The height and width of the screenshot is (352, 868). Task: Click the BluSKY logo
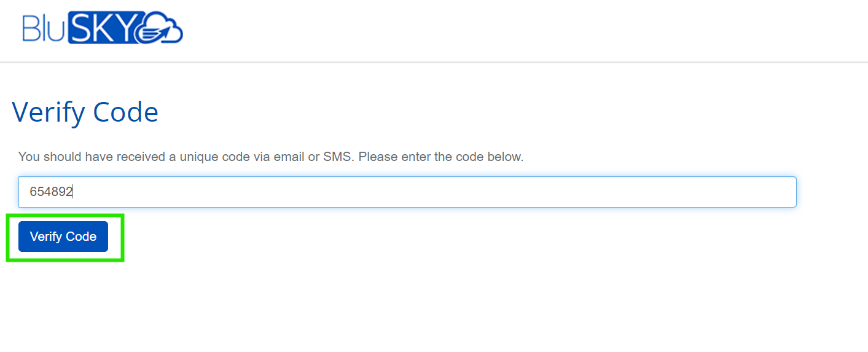click(103, 28)
